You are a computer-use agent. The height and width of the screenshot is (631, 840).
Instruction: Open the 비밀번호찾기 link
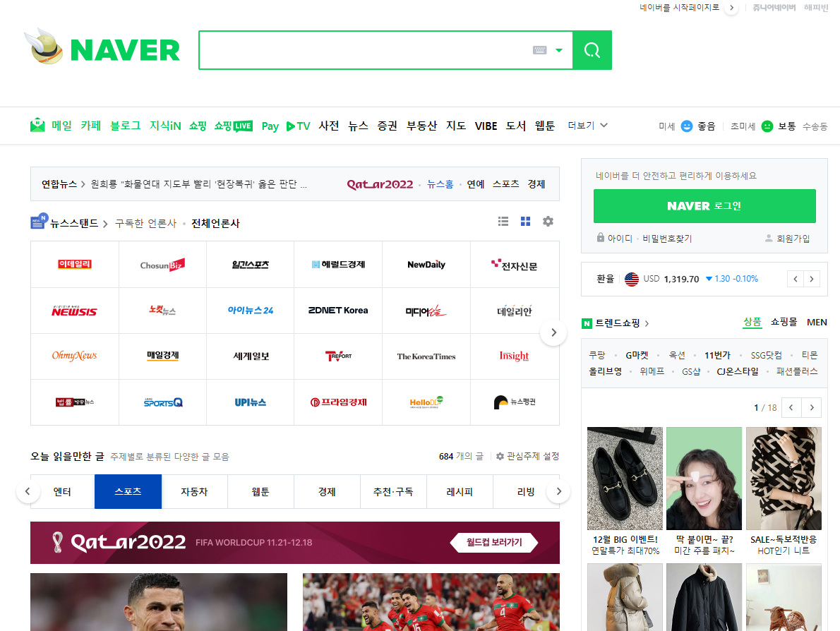pos(667,239)
